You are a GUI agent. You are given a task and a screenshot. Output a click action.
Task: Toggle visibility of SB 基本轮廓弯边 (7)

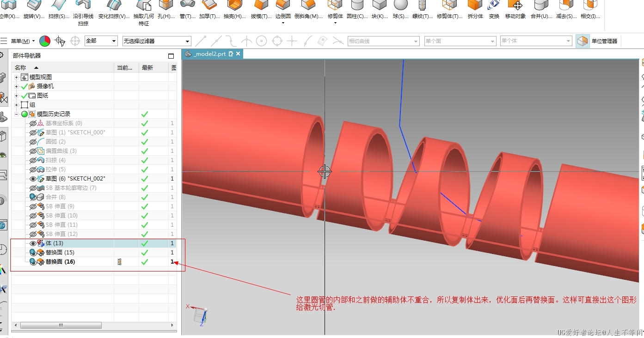coord(33,188)
